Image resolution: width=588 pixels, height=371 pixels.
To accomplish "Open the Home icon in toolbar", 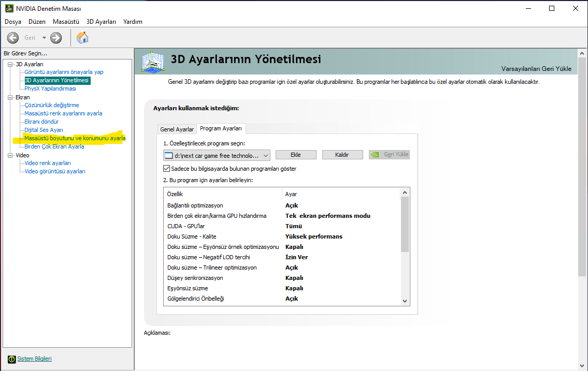I will click(82, 37).
